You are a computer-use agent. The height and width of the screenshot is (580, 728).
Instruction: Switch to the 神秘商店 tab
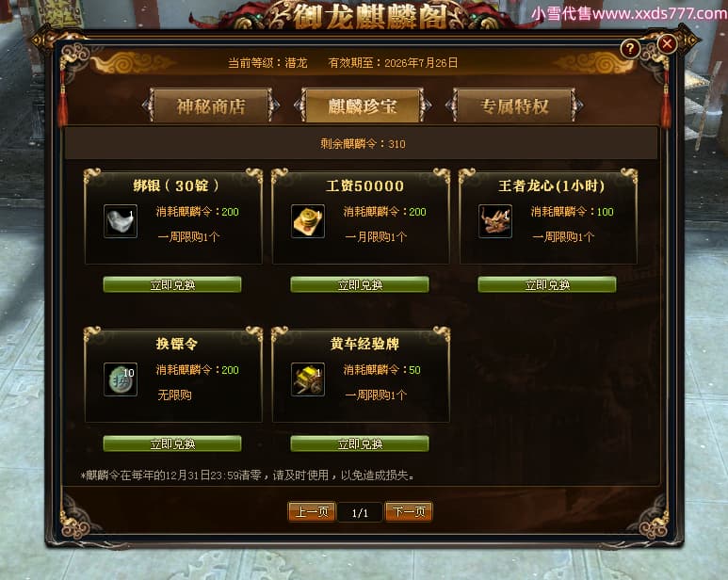[211, 106]
